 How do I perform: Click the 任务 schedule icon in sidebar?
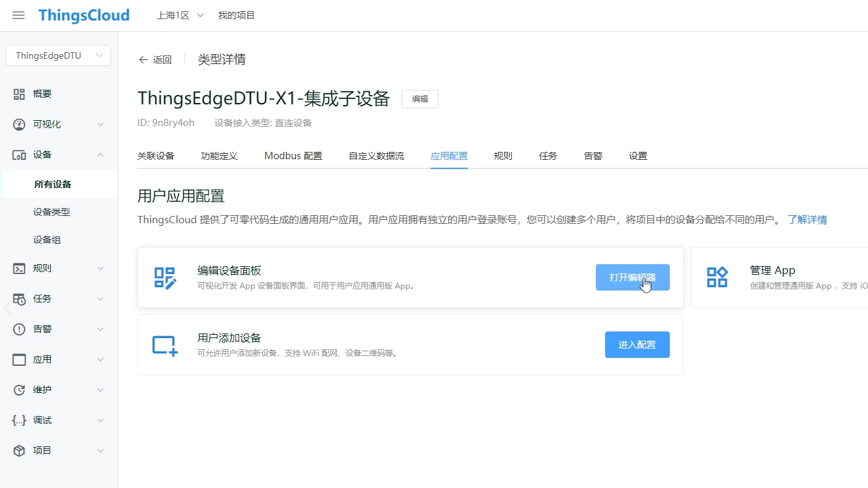tap(19, 298)
